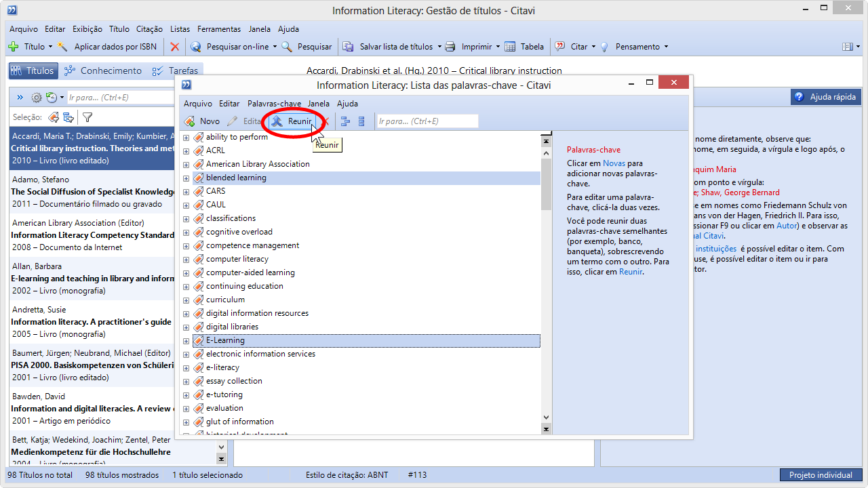Click the Salvar lista de títulos icon
Screen dimensions: 868x488
pyautogui.click(x=348, y=47)
